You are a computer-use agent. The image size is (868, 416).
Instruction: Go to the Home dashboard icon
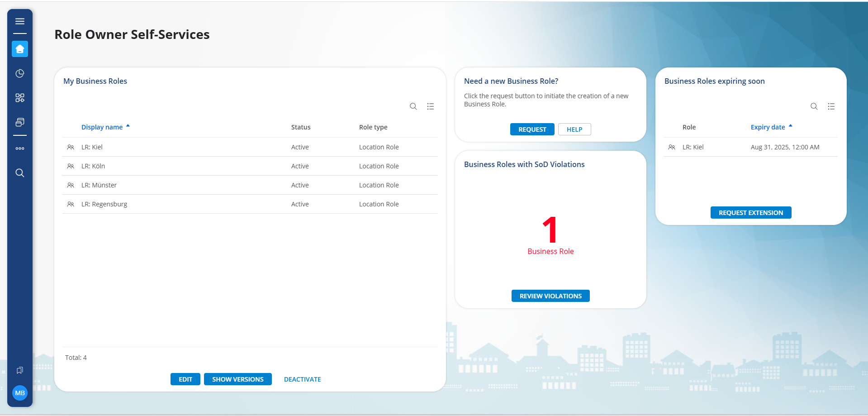pos(20,49)
